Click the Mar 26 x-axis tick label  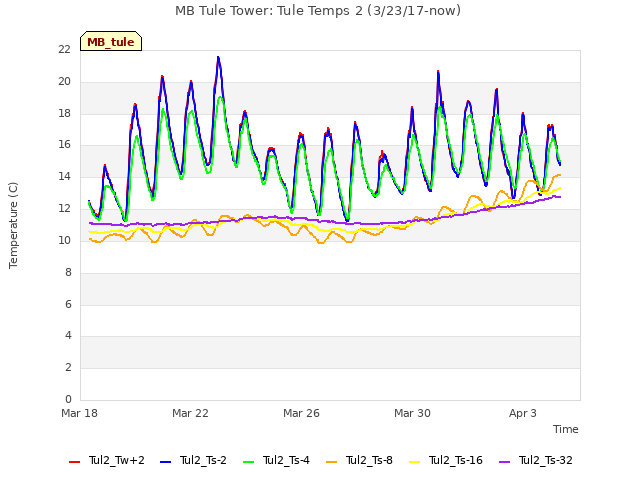[x=301, y=413]
